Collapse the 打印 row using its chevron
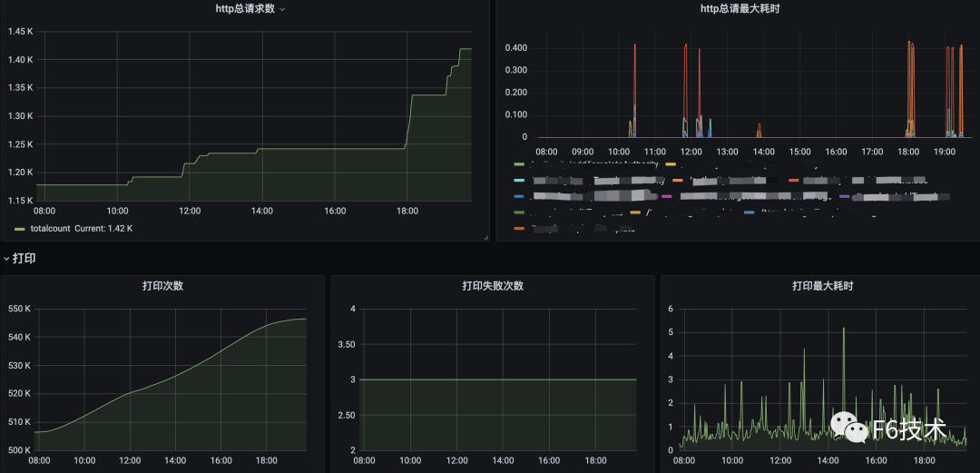Screen dimensions: 980x473 coord(5,259)
